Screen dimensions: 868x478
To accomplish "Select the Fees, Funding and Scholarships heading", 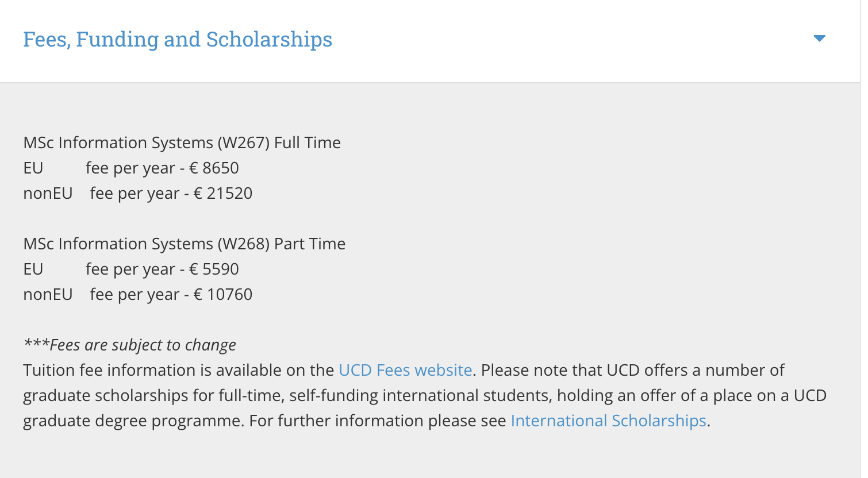I will click(x=178, y=38).
